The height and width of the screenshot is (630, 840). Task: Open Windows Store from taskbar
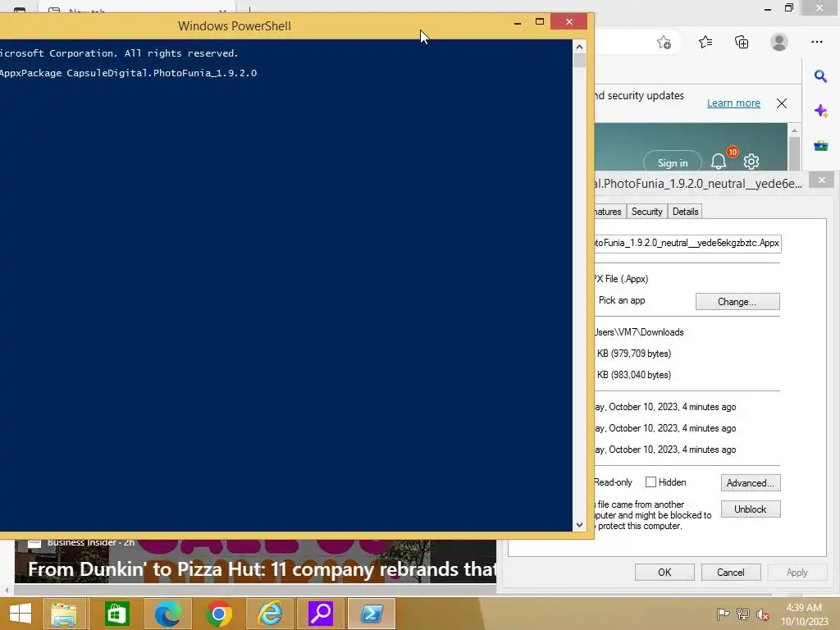pos(116,614)
